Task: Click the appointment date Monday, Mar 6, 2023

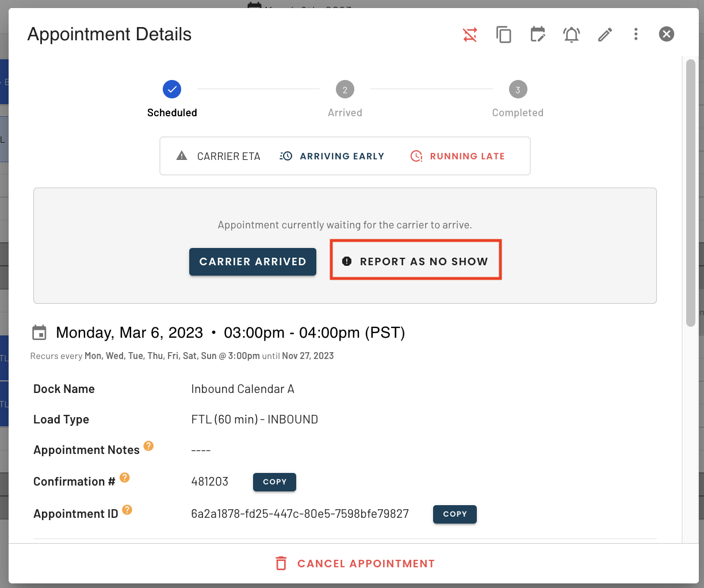Action: [129, 333]
